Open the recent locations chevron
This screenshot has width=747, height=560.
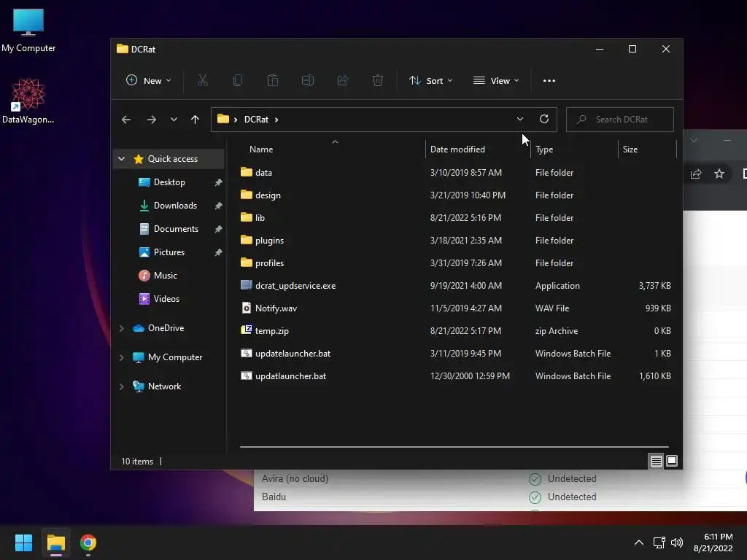[174, 120]
